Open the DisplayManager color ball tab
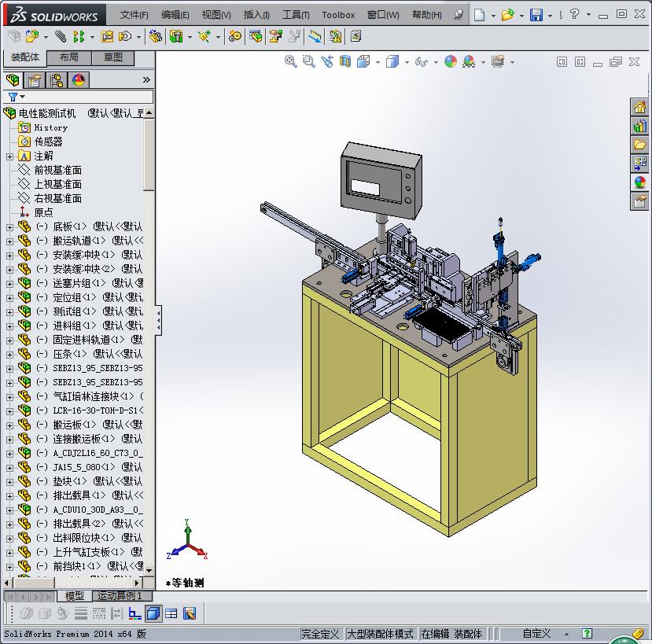 coord(78,80)
